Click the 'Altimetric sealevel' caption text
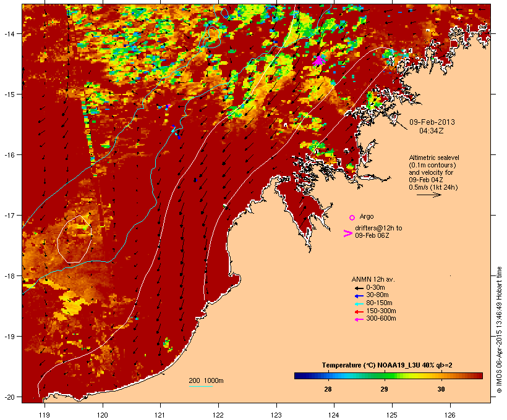 (434, 157)
